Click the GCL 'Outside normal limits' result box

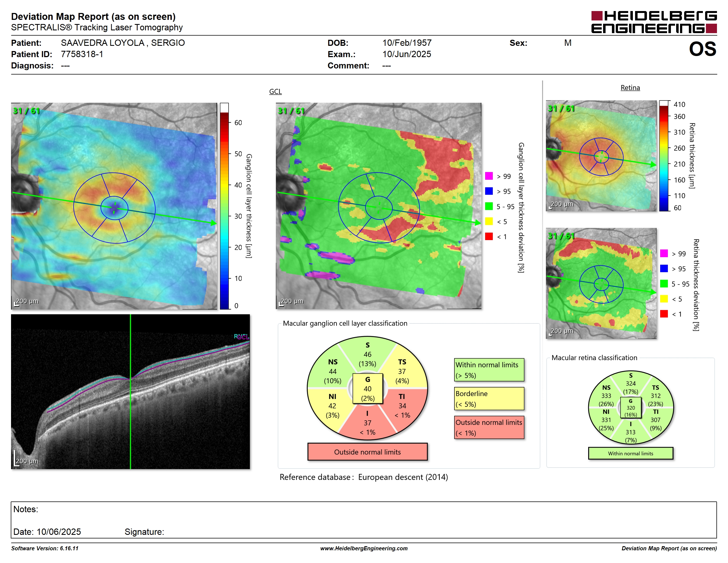[x=367, y=452]
